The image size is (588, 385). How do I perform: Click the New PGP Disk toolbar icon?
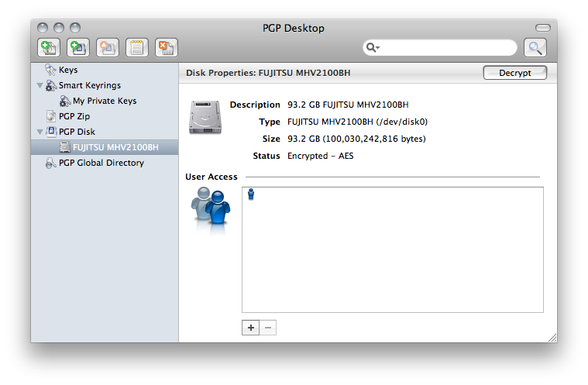click(78, 47)
